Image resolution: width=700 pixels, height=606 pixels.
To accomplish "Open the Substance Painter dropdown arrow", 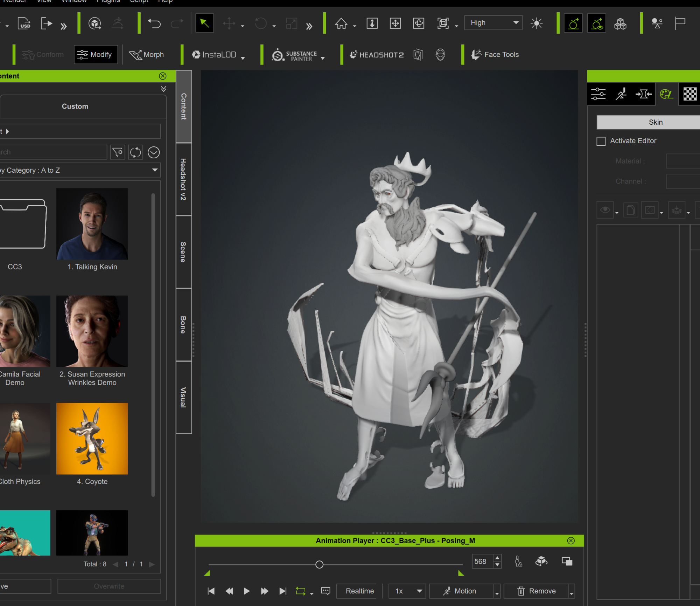I will coord(323,58).
